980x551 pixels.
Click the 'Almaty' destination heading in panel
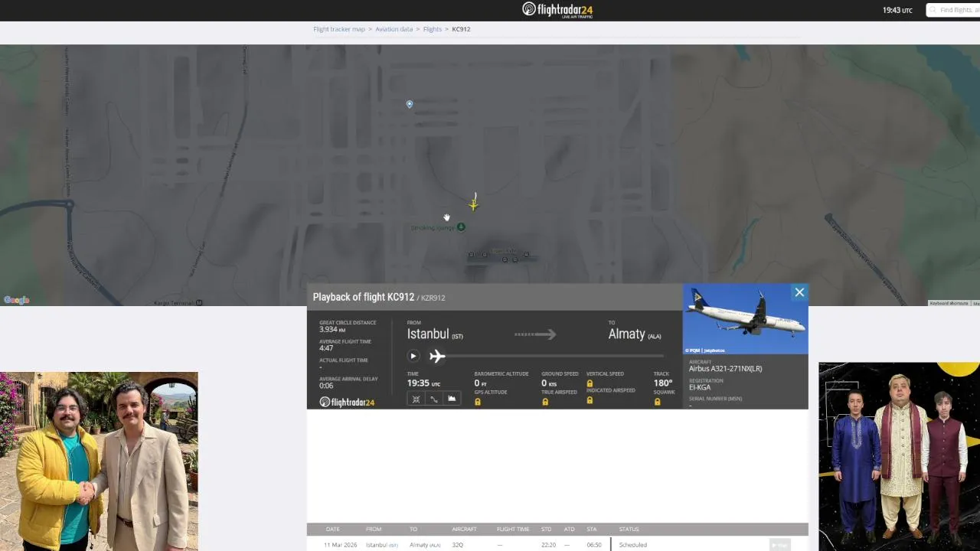(x=627, y=334)
